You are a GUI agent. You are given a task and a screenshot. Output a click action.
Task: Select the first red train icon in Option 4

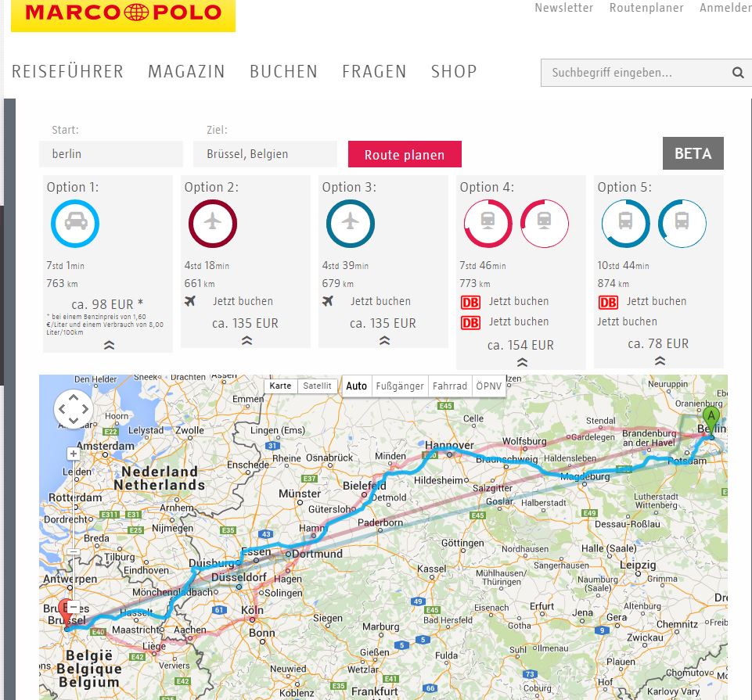[x=488, y=224]
